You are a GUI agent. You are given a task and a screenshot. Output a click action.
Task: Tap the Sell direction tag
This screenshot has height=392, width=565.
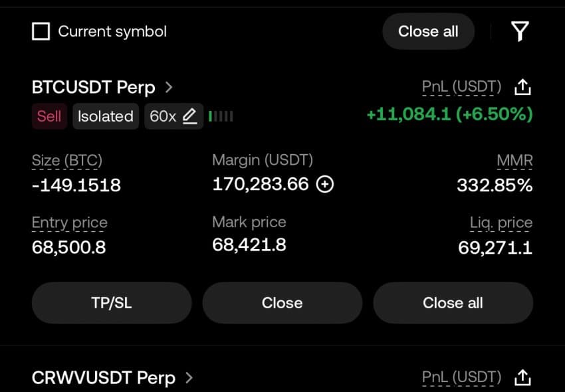[49, 116]
